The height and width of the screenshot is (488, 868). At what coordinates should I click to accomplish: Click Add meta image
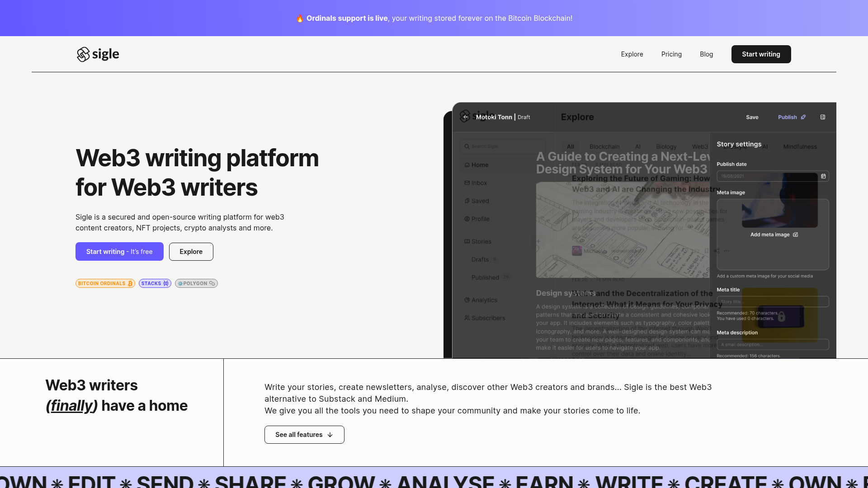(774, 235)
